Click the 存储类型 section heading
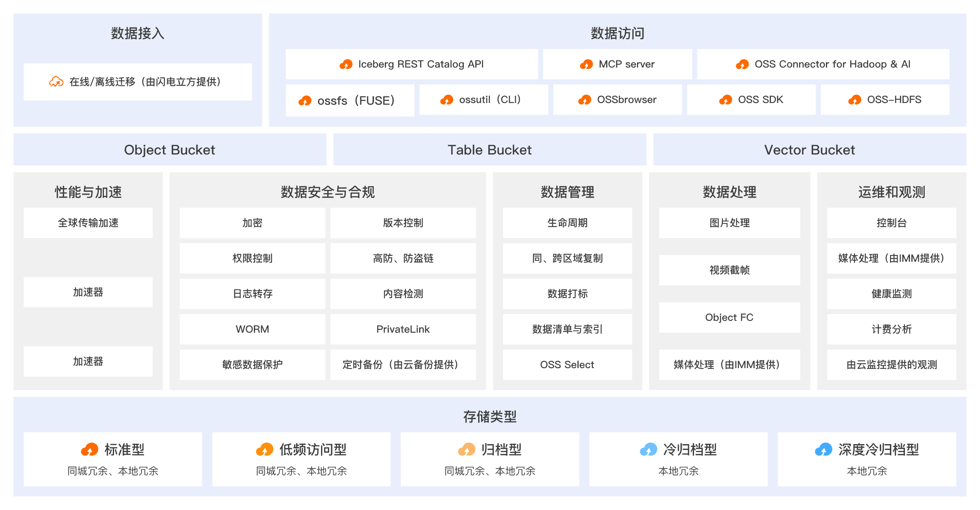The width and height of the screenshot is (980, 510). click(x=490, y=417)
